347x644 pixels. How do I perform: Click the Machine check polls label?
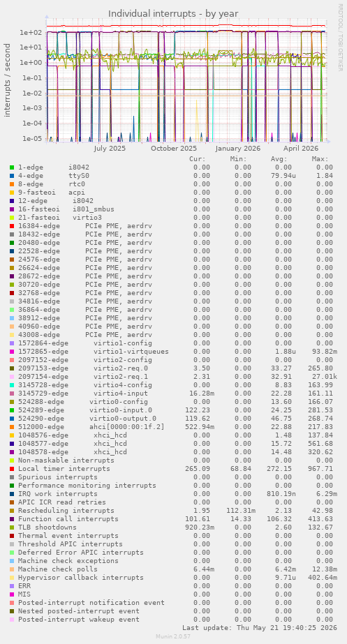[x=57, y=569]
